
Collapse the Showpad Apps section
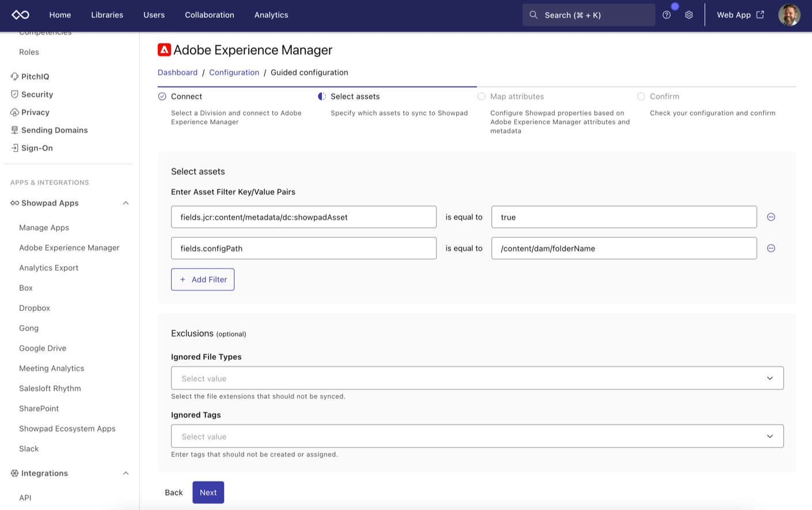click(x=126, y=203)
